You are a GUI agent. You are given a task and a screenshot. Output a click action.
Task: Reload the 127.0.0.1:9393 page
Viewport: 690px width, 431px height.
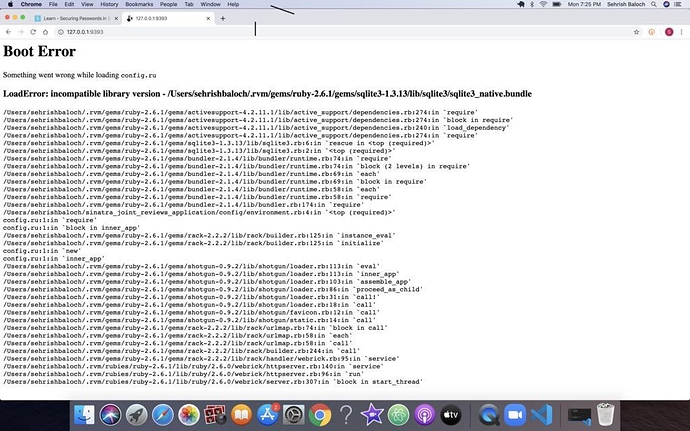33,32
